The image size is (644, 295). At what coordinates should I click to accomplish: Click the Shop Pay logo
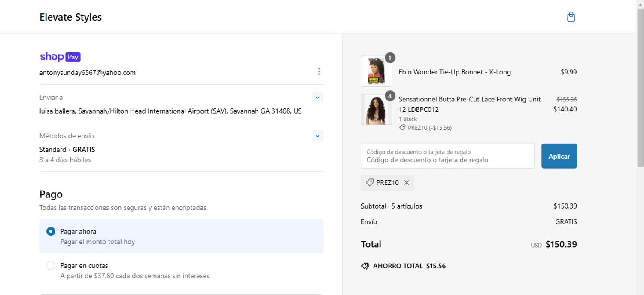pos(60,57)
